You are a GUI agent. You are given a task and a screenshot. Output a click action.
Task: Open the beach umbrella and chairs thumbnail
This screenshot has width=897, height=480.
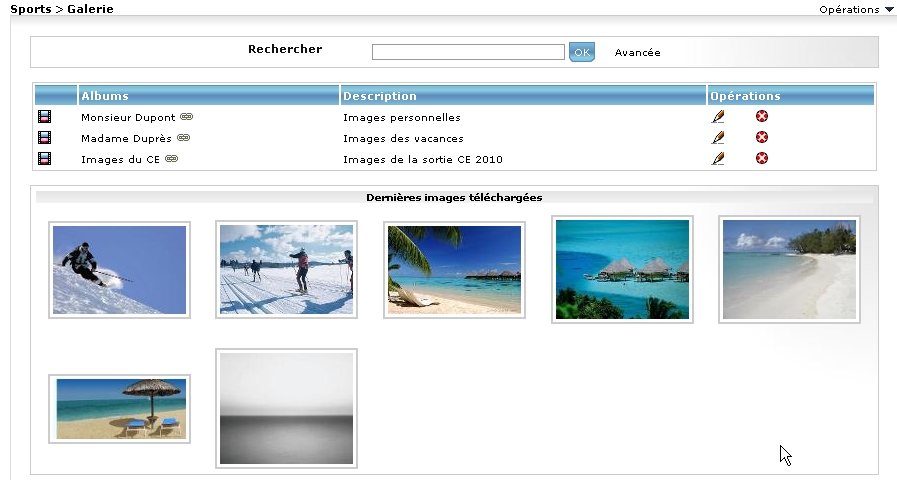pos(120,409)
